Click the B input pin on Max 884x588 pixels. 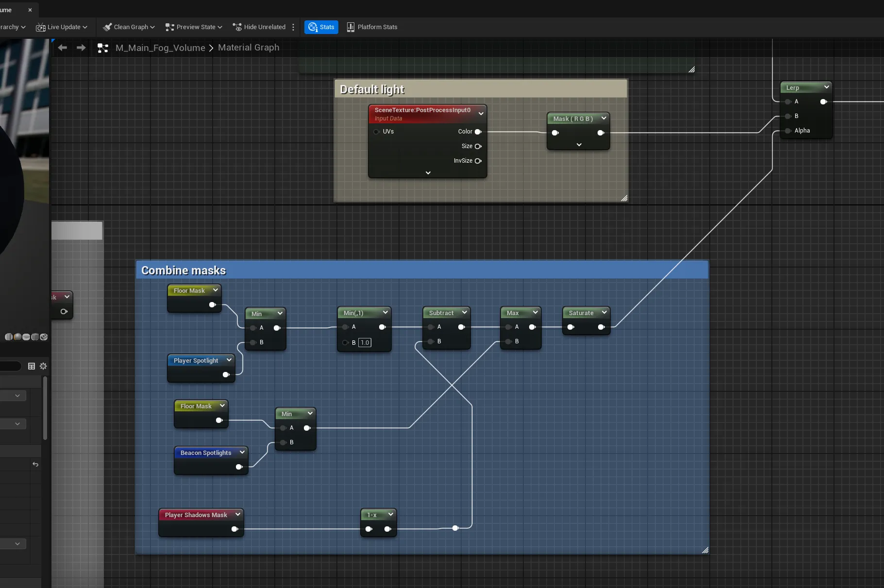[508, 342]
